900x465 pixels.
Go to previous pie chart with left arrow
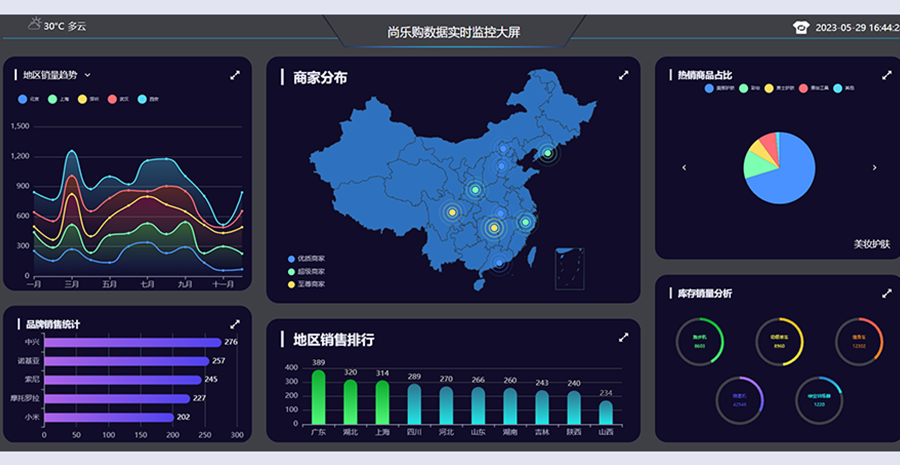pyautogui.click(x=684, y=168)
